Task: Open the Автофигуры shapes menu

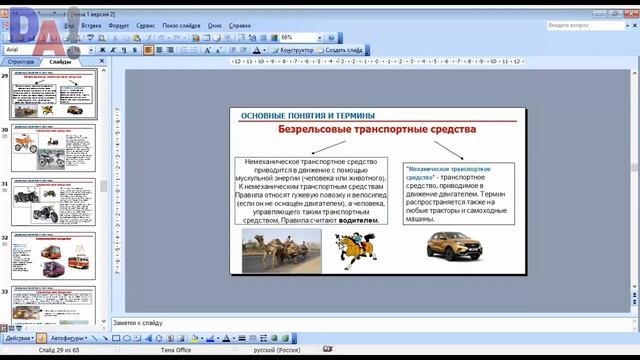Action: tap(69, 338)
